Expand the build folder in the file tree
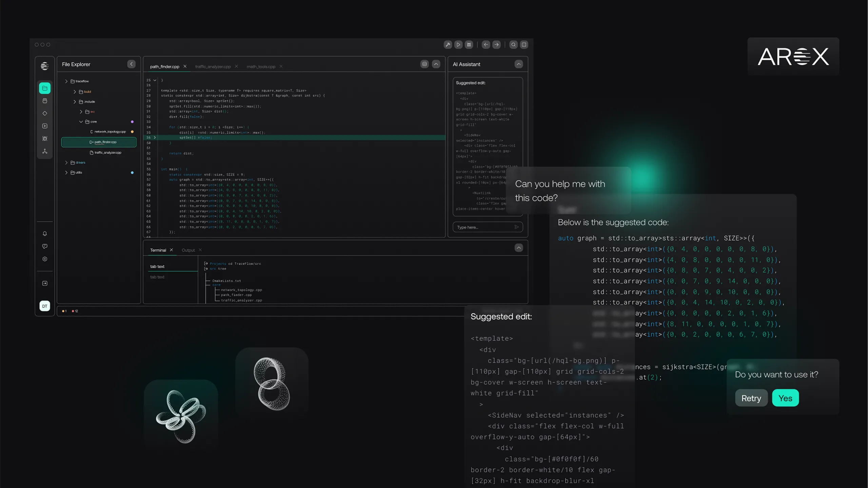The image size is (868, 488). (x=75, y=92)
